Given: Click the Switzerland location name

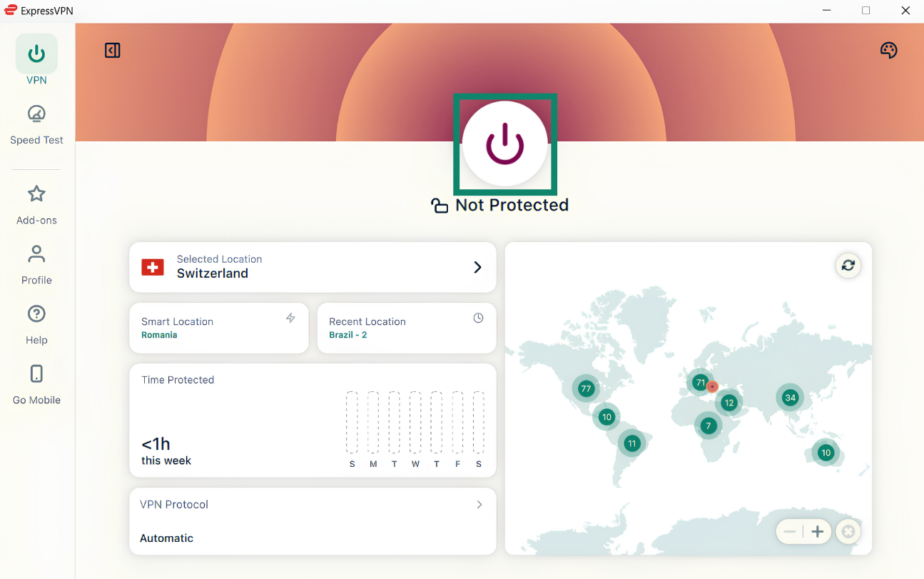Looking at the screenshot, I should pos(213,273).
